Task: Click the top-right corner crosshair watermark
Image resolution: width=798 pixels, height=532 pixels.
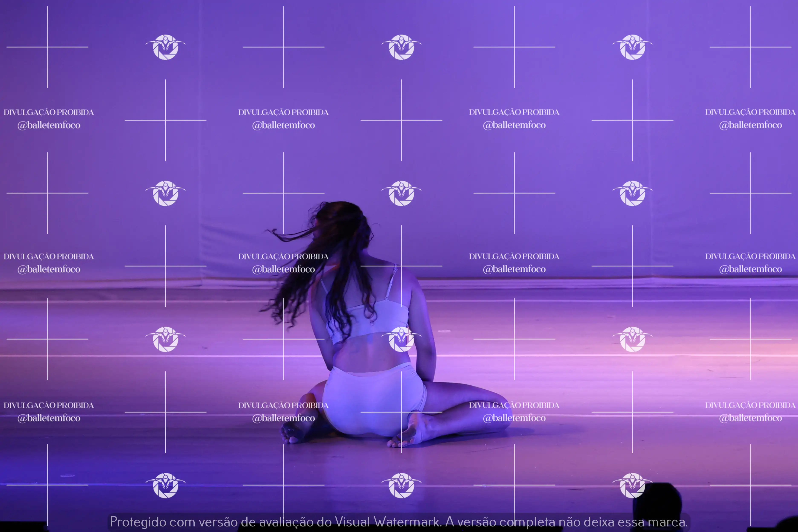Action: [x=750, y=47]
